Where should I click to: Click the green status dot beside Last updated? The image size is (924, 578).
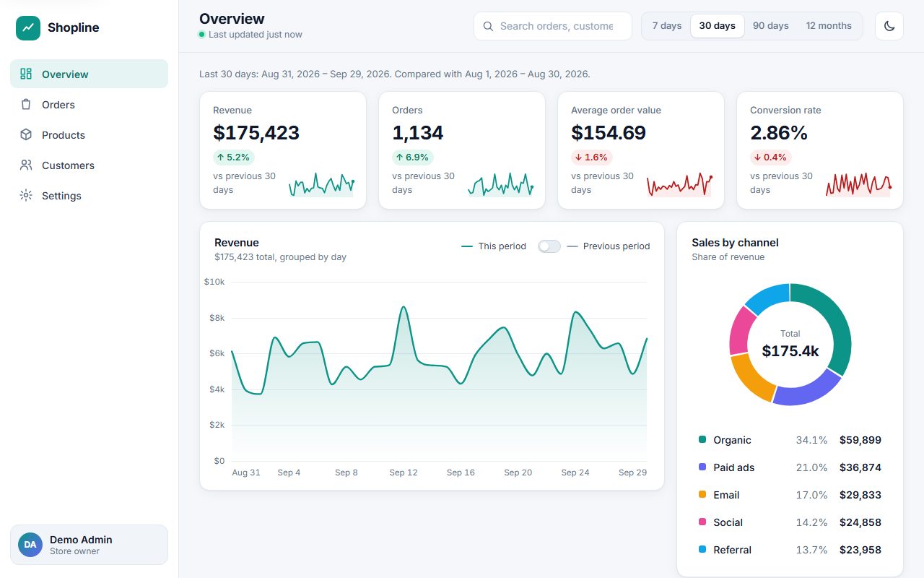click(x=202, y=35)
